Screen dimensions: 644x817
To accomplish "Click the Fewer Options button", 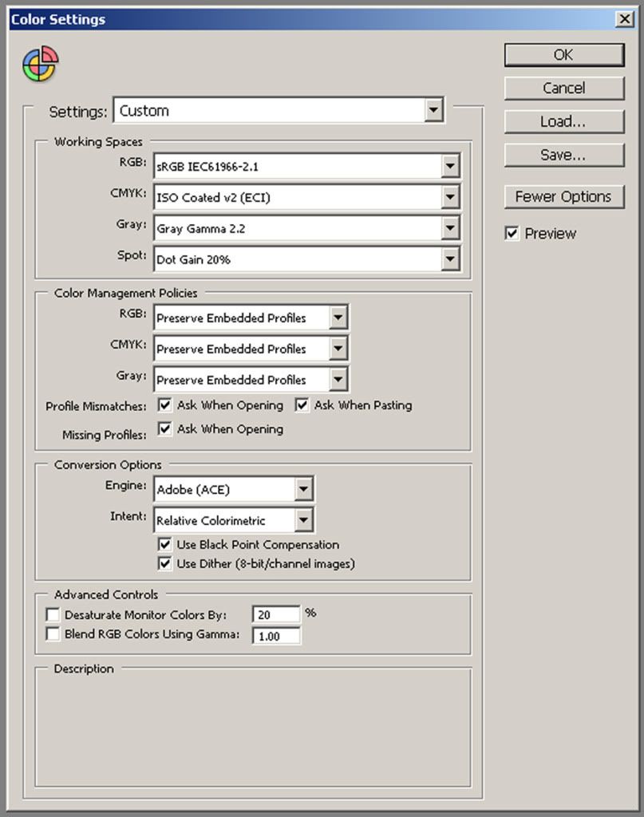I will point(563,196).
